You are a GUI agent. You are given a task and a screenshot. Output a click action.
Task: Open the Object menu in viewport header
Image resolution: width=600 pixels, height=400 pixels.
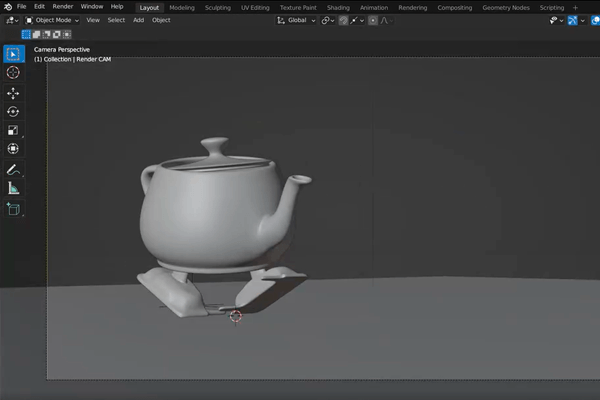(x=161, y=20)
